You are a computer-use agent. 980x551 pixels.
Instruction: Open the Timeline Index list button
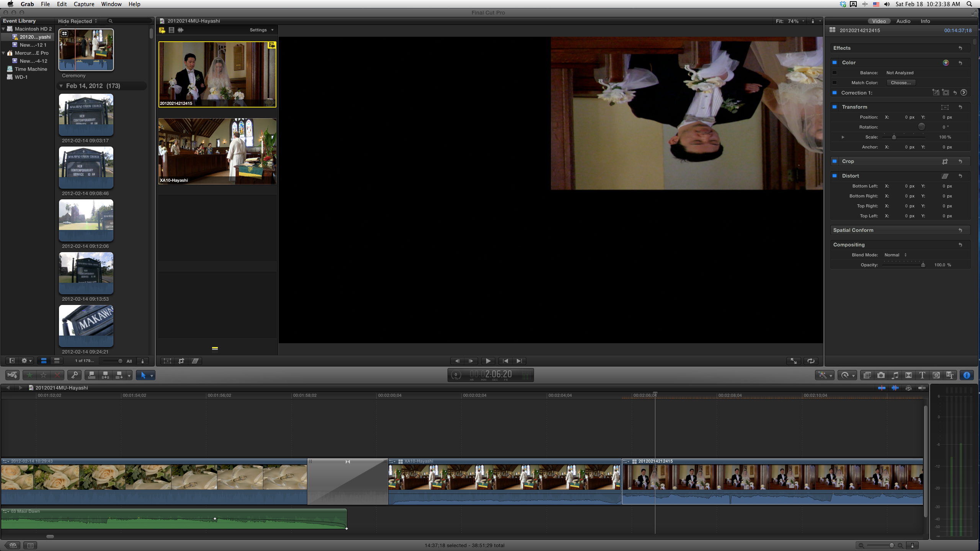pyautogui.click(x=30, y=545)
